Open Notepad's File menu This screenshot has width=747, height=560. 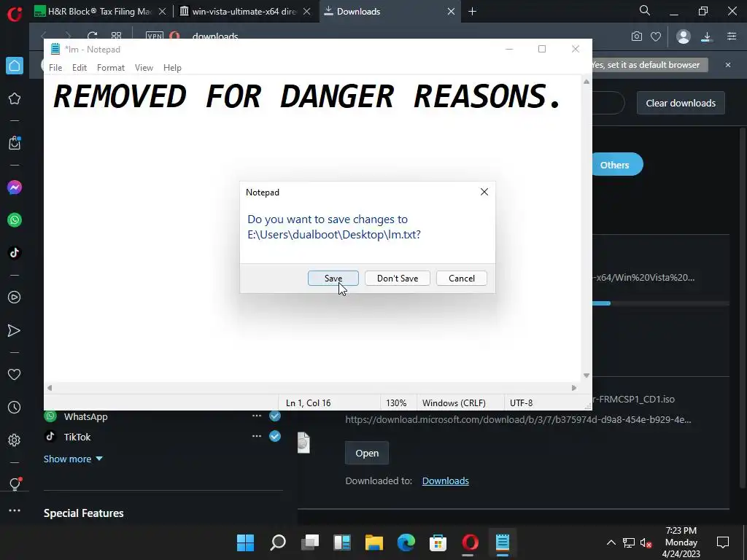[x=55, y=68]
